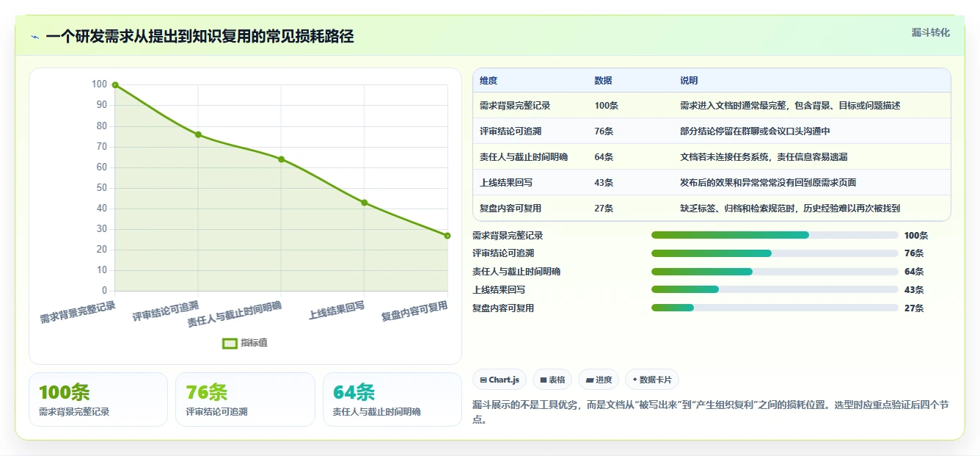The height and width of the screenshot is (456, 980).
Task: Click table cell 上线结果回写 in 维度 column
Action: [506, 183]
